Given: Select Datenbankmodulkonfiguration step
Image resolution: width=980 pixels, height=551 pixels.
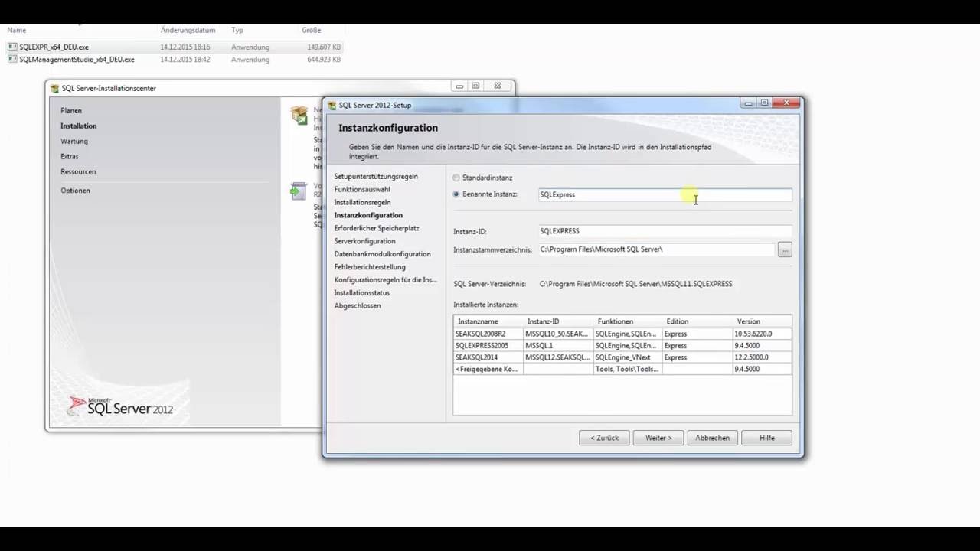Looking at the screenshot, I should click(x=382, y=254).
